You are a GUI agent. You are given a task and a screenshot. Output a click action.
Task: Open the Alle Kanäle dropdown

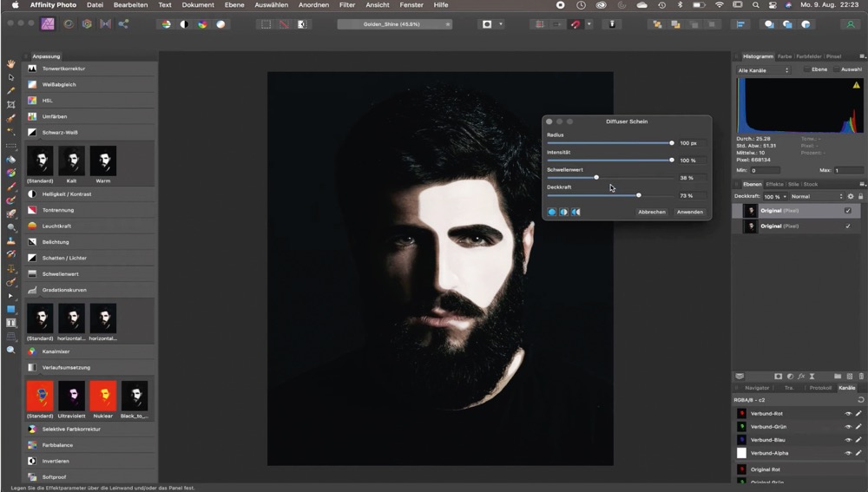[x=763, y=69]
